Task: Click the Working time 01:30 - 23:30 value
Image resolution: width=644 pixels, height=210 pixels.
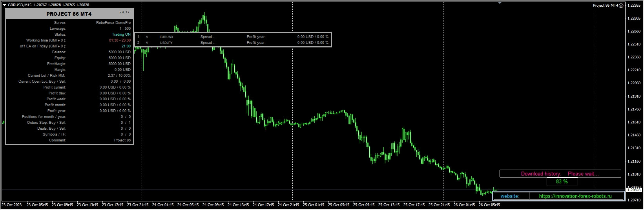Action: 120,40
